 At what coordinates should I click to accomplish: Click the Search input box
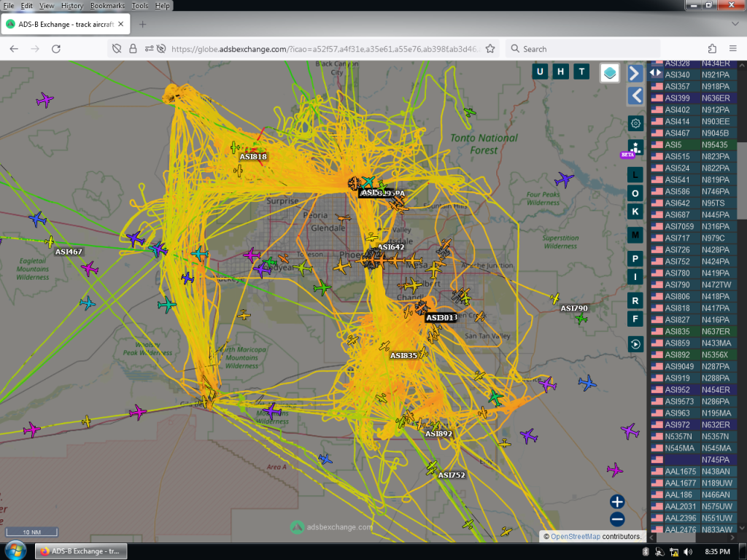584,49
